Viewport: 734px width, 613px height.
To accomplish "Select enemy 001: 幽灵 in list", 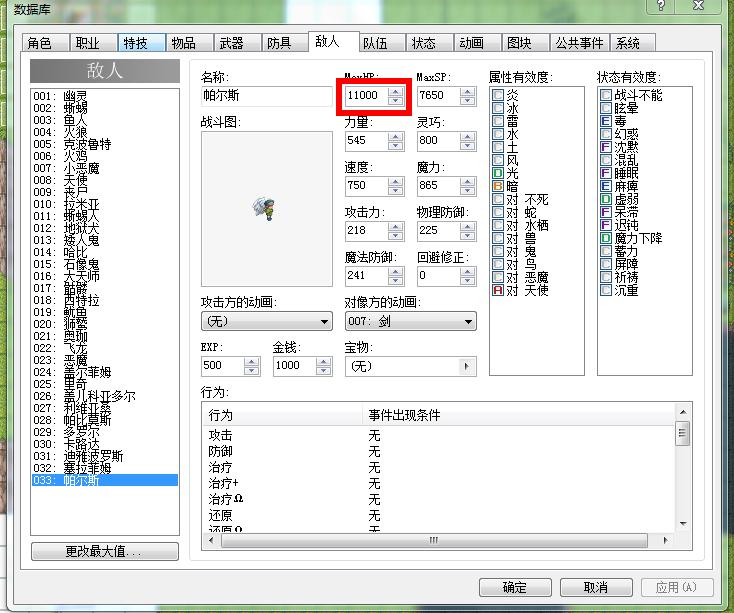I will click(105, 96).
